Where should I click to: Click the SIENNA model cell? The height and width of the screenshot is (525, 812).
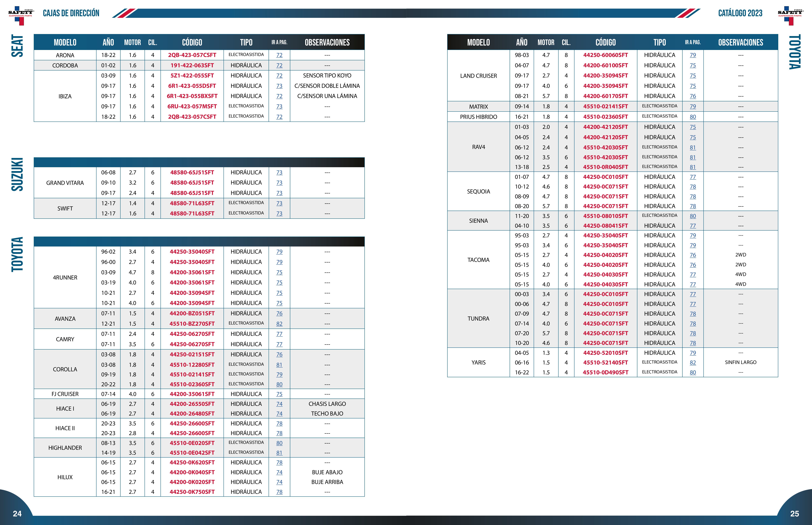[479, 220]
